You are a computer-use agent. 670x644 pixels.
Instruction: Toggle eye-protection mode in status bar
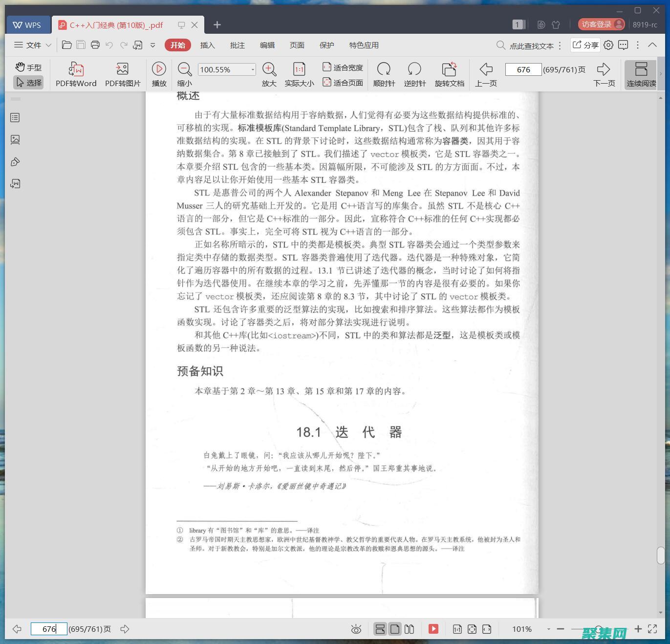pyautogui.click(x=356, y=629)
